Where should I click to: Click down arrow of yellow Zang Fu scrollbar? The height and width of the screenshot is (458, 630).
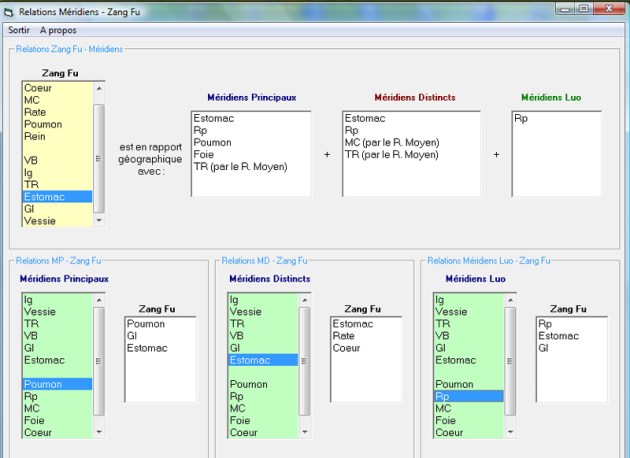[x=98, y=221]
